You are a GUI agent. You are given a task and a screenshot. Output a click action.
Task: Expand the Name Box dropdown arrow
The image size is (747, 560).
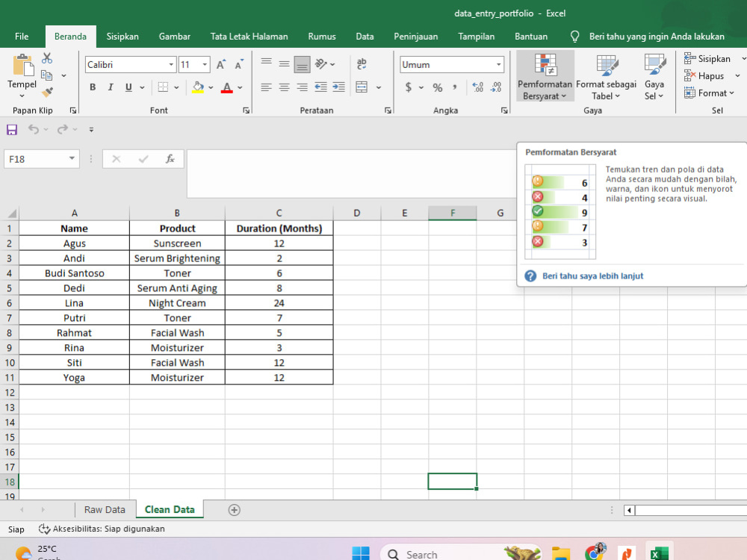[72, 158]
